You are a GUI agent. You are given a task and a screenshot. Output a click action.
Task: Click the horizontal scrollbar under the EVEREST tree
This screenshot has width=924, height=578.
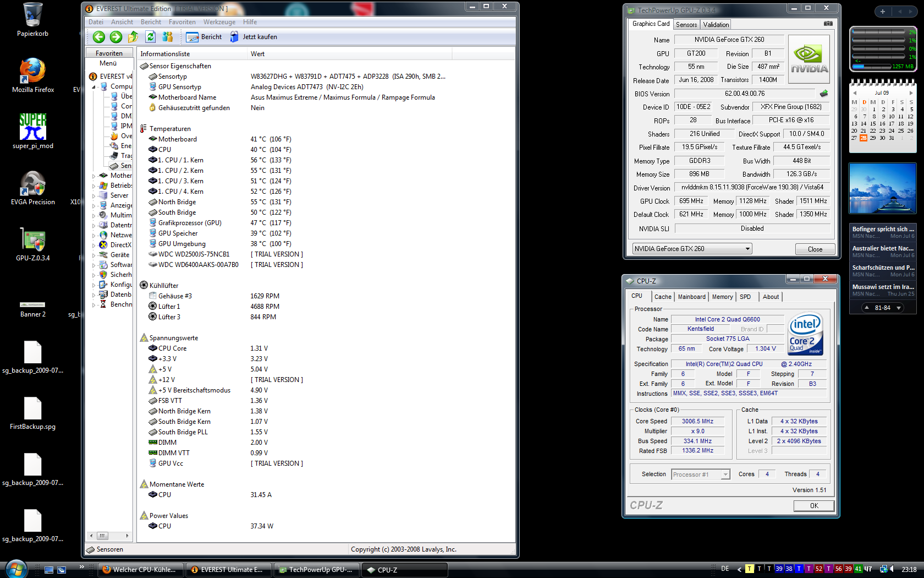coord(109,536)
